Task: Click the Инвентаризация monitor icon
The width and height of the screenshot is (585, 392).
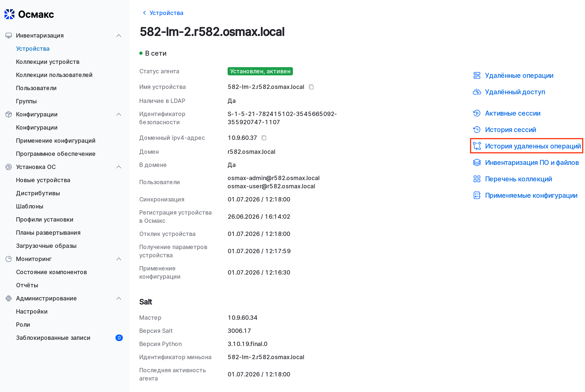Action: 8,36
